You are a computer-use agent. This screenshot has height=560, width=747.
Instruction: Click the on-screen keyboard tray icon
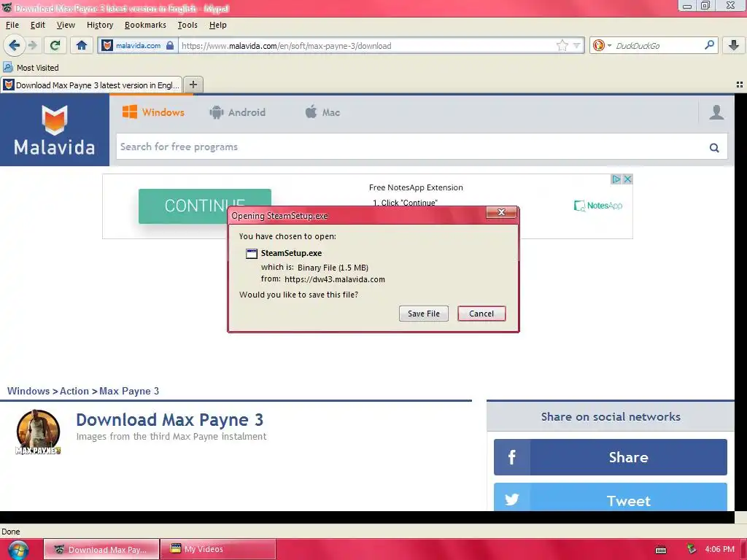[x=661, y=550]
